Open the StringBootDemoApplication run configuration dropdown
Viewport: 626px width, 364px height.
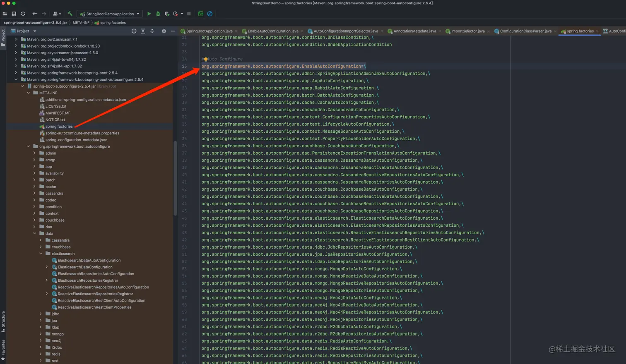tap(110, 14)
